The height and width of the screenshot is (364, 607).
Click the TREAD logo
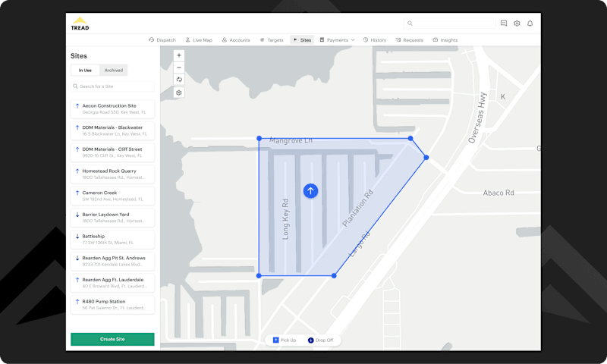pyautogui.click(x=80, y=24)
